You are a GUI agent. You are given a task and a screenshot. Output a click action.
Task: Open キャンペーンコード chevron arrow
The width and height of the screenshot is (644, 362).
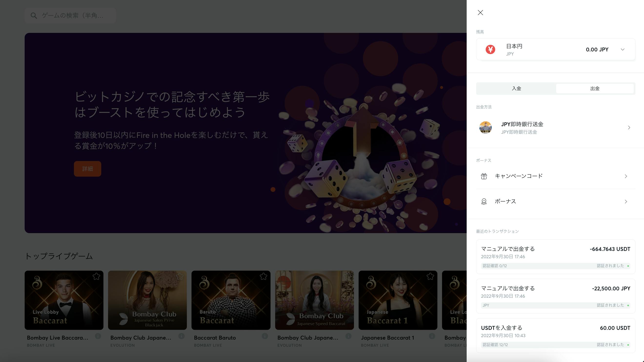[626, 176]
